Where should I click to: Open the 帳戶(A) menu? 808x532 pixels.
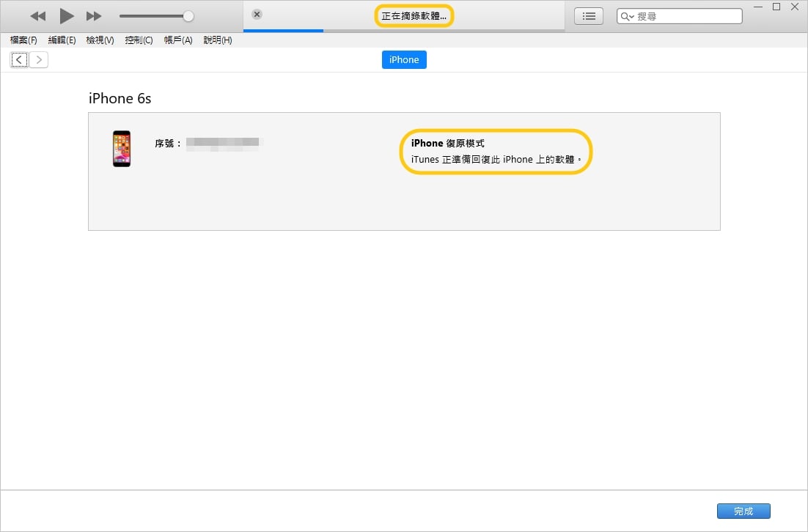pyautogui.click(x=178, y=40)
